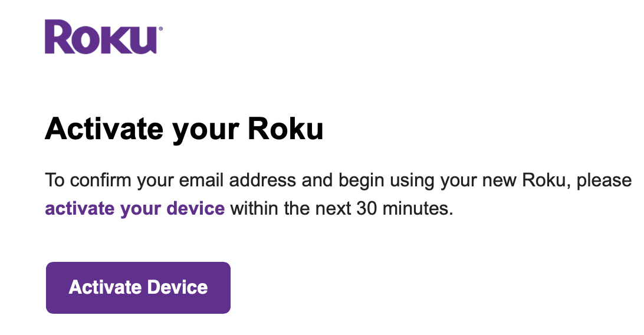Click the letter R in the Roku logo
Image resolution: width=644 pixels, height=335 pixels.
click(x=58, y=37)
